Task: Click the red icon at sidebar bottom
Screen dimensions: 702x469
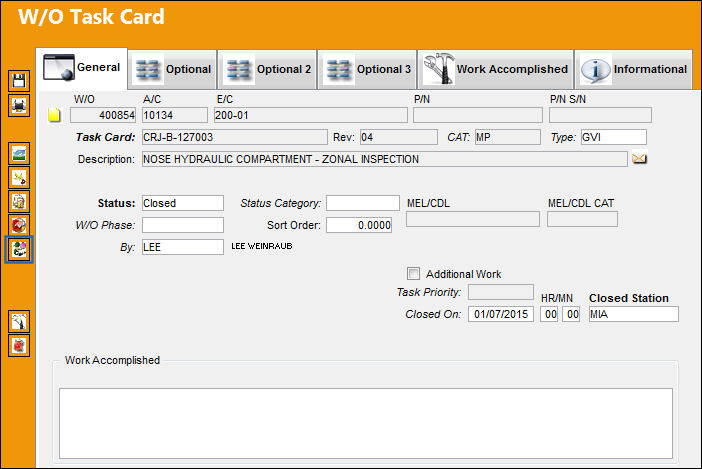Action: [19, 345]
